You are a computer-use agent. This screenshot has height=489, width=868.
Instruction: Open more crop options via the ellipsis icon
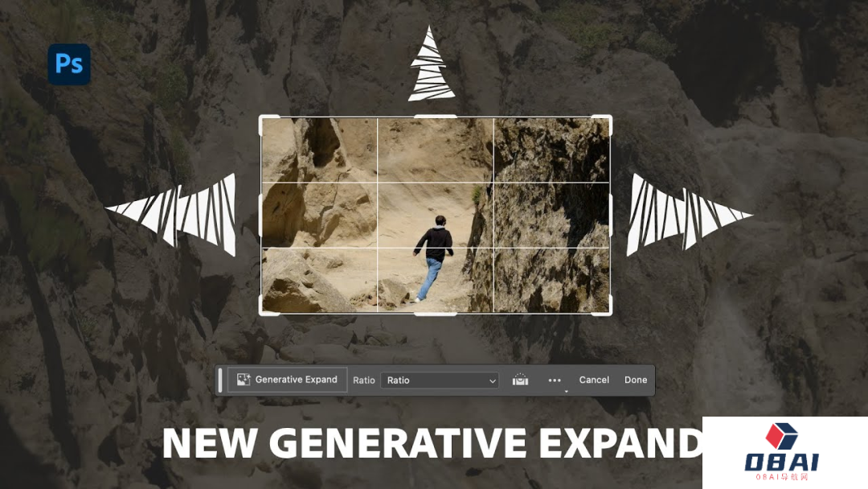554,378
